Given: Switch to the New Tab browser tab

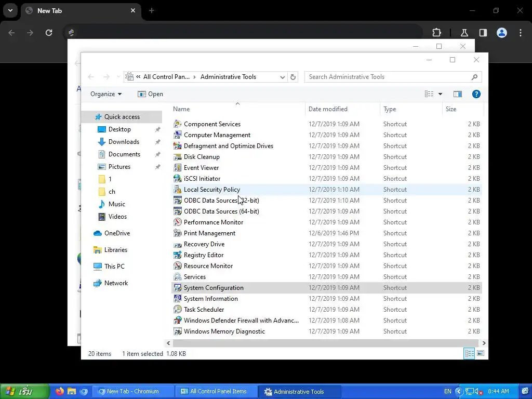Looking at the screenshot, I should (x=81, y=10).
